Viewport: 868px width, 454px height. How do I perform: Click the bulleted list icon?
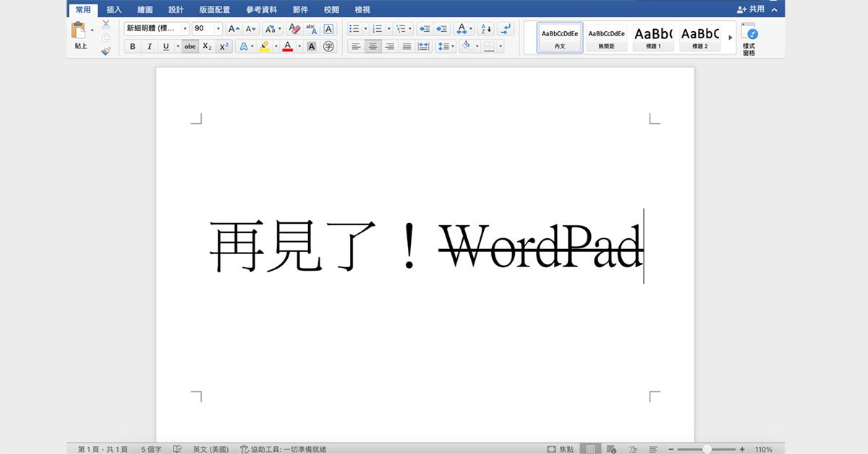tap(354, 29)
